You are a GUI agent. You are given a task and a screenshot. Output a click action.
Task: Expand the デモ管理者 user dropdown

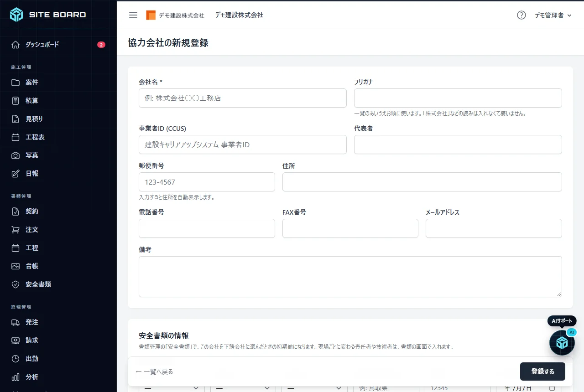[553, 15]
